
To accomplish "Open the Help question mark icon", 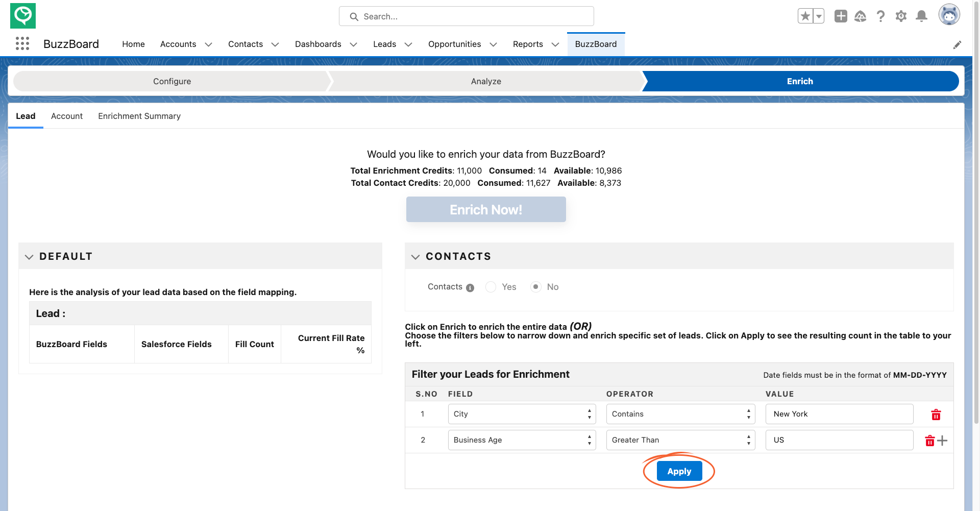I will tap(880, 16).
